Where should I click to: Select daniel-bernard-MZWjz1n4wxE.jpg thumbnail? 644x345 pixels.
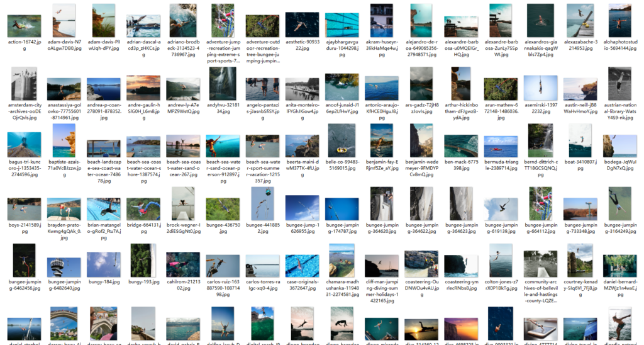click(x=620, y=266)
